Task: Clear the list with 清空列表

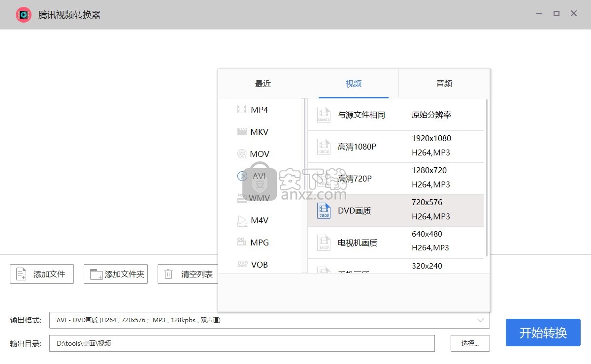Action: [188, 274]
